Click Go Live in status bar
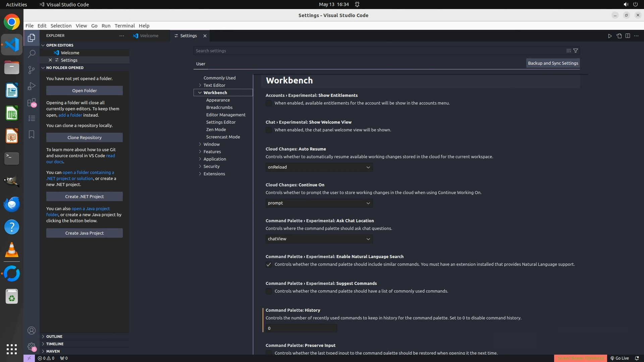 pyautogui.click(x=620, y=358)
